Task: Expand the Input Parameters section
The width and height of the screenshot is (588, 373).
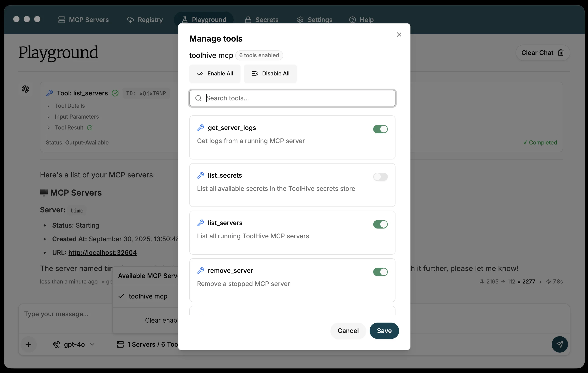Action: pos(77,117)
